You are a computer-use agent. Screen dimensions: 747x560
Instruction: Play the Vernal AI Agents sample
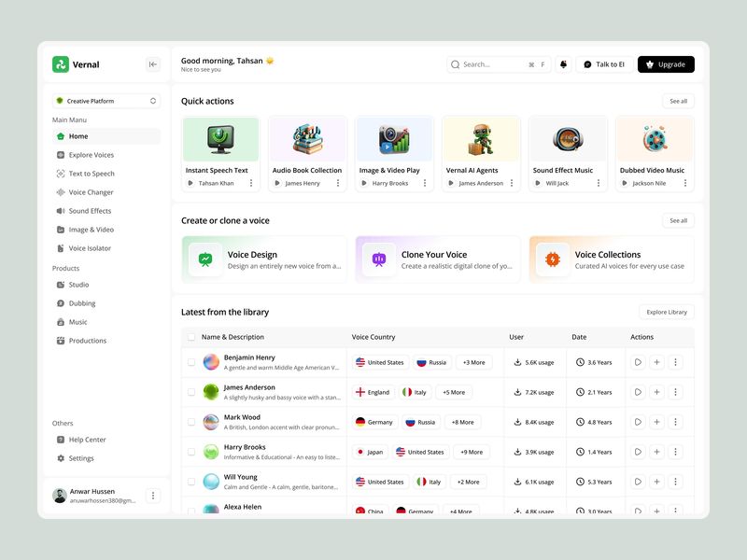(x=451, y=183)
